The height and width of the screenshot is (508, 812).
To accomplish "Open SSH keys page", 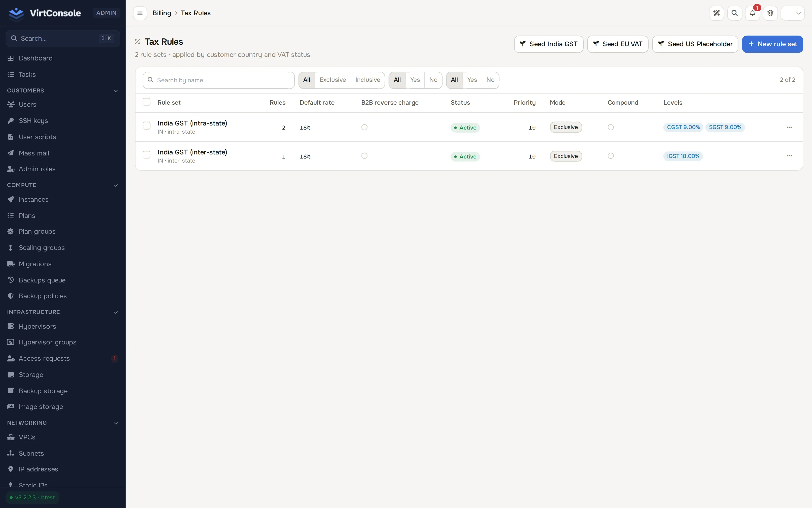I will pos(63,121).
